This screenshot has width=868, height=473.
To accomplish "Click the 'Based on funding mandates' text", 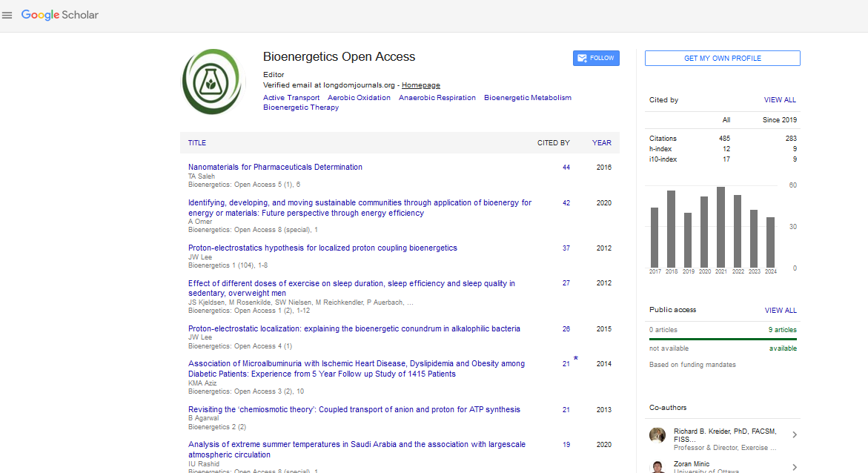I will (x=692, y=365).
